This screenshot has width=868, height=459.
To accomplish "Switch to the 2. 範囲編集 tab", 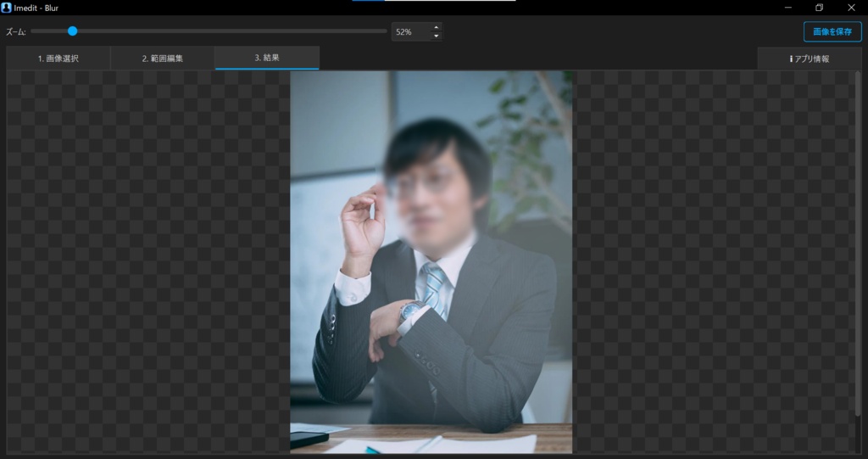I will pyautogui.click(x=163, y=59).
